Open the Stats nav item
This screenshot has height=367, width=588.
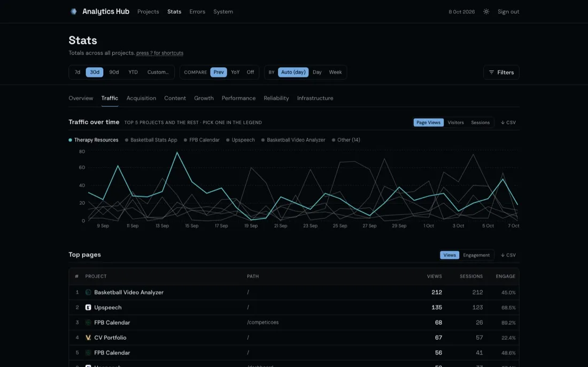tap(174, 12)
